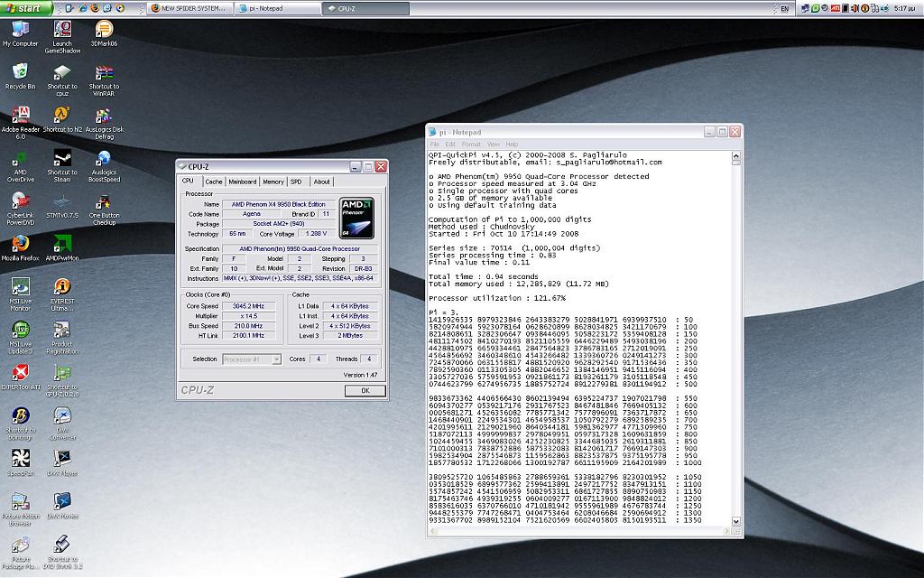Select the Shortcut to WinRAR icon
This screenshot has width=924, height=578.
pyautogui.click(x=105, y=80)
